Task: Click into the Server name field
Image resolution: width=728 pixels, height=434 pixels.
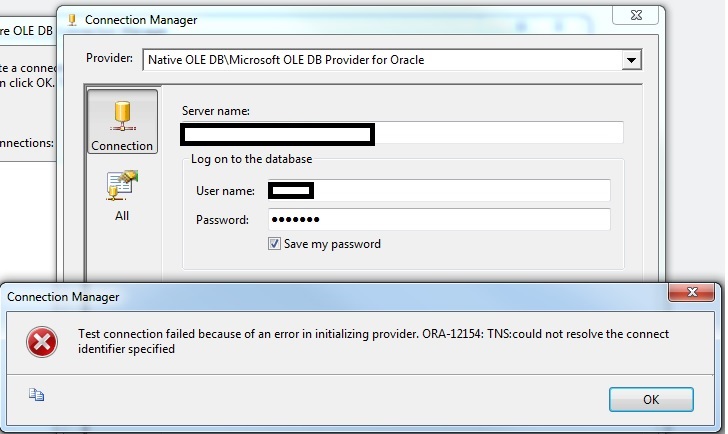Action: point(402,134)
